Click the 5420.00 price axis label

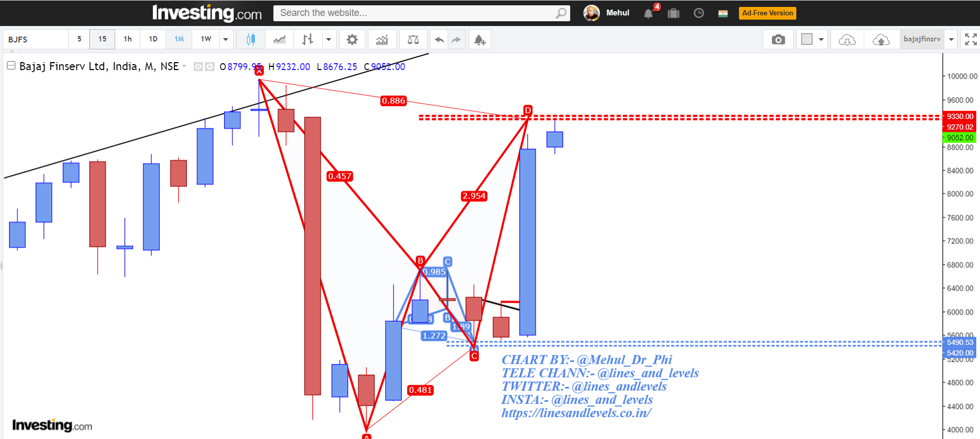[960, 353]
